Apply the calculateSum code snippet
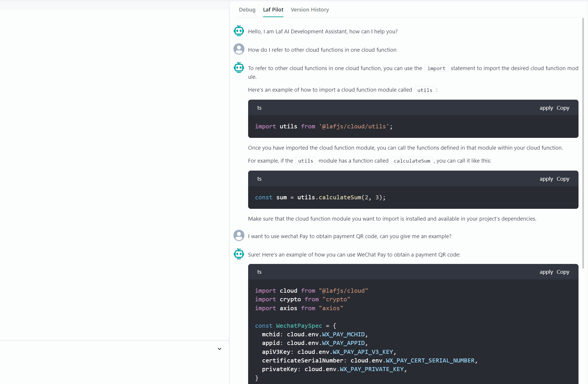The height and width of the screenshot is (384, 588). coord(546,179)
